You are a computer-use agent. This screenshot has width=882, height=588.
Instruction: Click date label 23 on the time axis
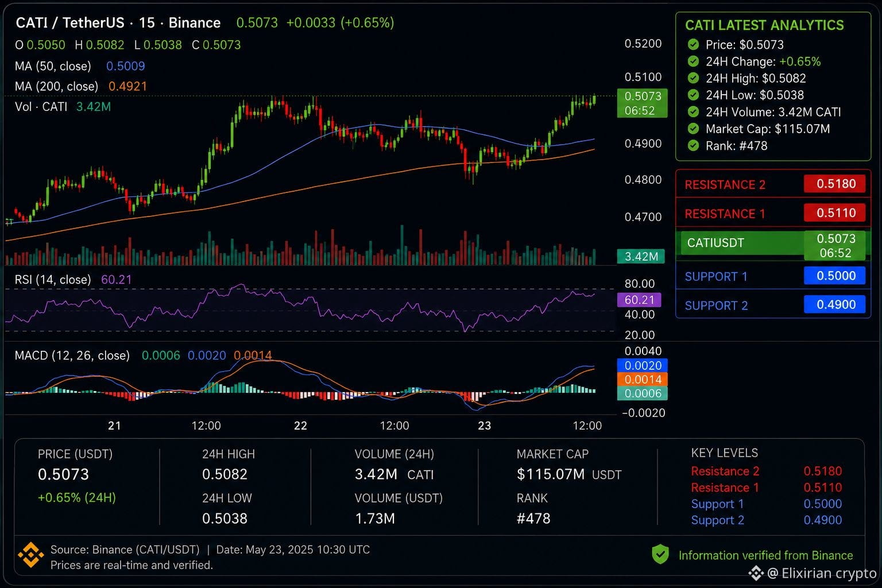(485, 425)
